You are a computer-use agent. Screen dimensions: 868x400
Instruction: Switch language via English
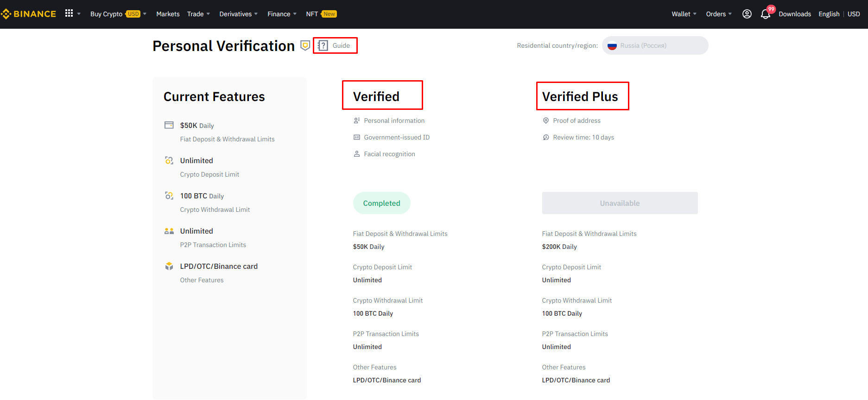[x=829, y=14]
